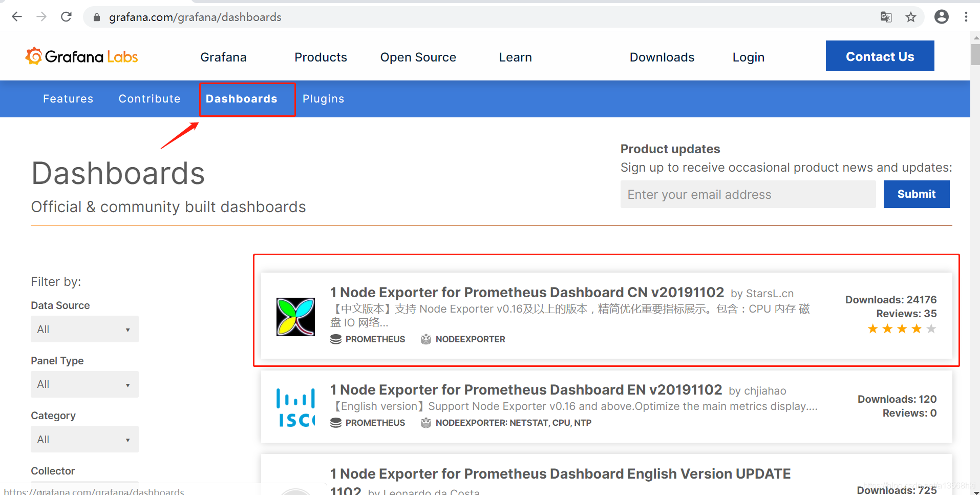Click the StarsL.cn dashboard logo thumbnail

pyautogui.click(x=295, y=316)
